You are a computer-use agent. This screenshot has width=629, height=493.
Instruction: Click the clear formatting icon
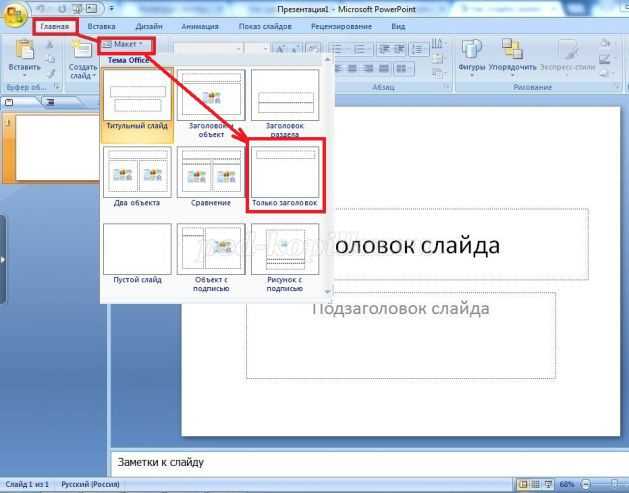[313, 49]
